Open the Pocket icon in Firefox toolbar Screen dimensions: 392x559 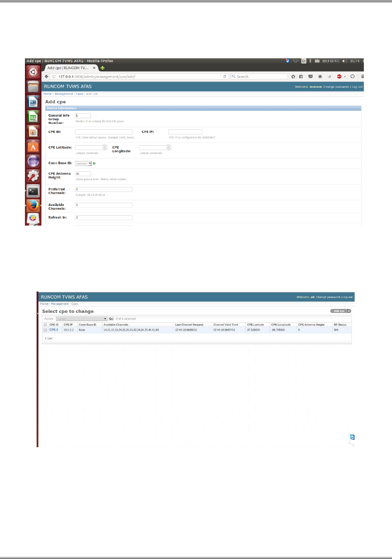[310, 76]
